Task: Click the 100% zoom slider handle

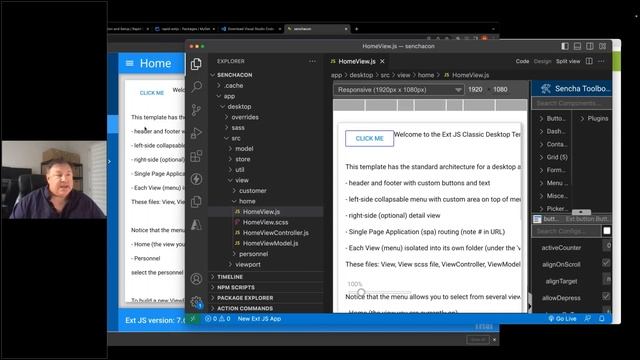Action: (361, 292)
